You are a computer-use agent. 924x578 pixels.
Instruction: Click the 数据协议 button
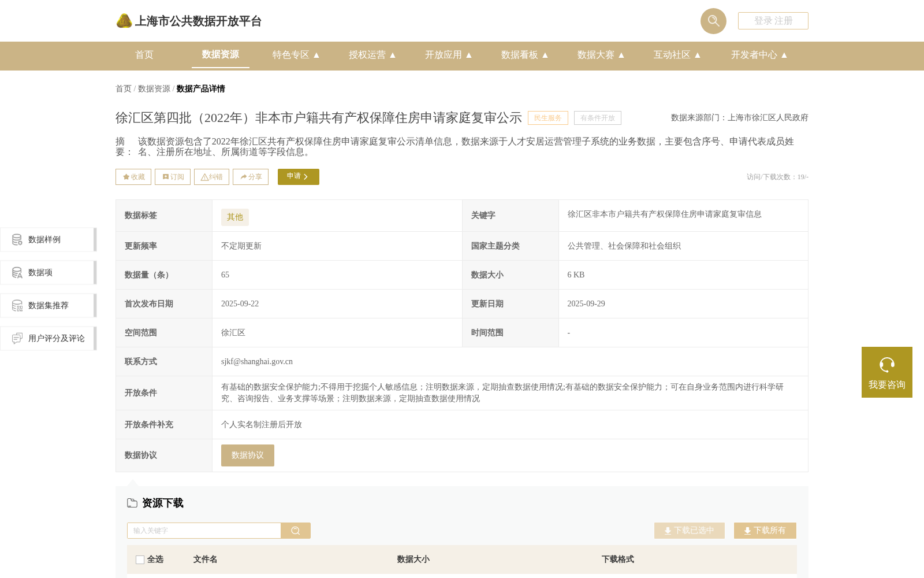point(248,455)
